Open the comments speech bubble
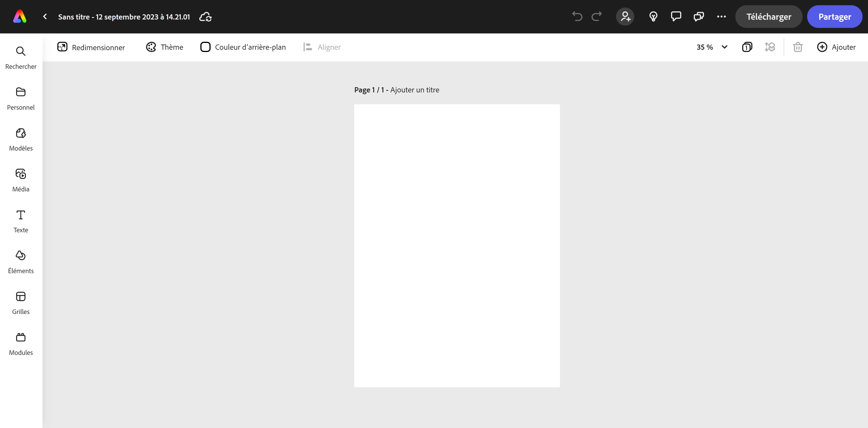The height and width of the screenshot is (428, 868). pyautogui.click(x=676, y=17)
